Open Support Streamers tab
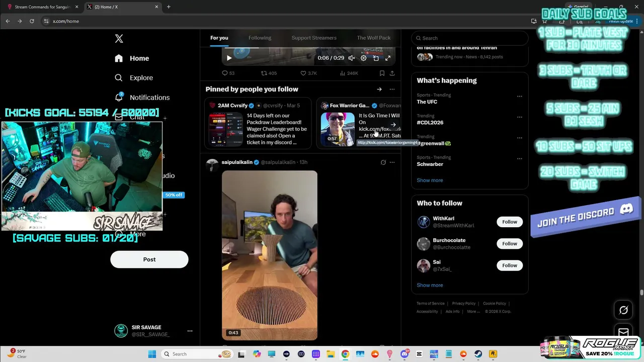The width and height of the screenshot is (644, 362). click(x=314, y=38)
